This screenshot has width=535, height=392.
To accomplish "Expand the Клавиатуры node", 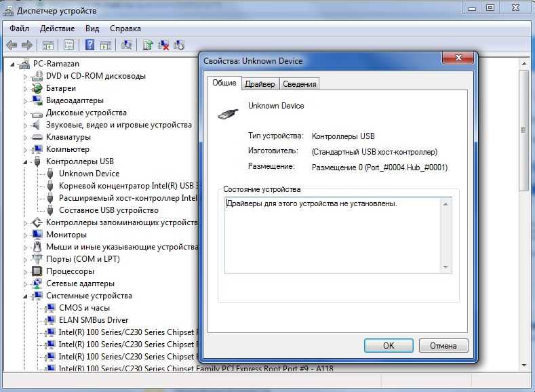I will [25, 138].
